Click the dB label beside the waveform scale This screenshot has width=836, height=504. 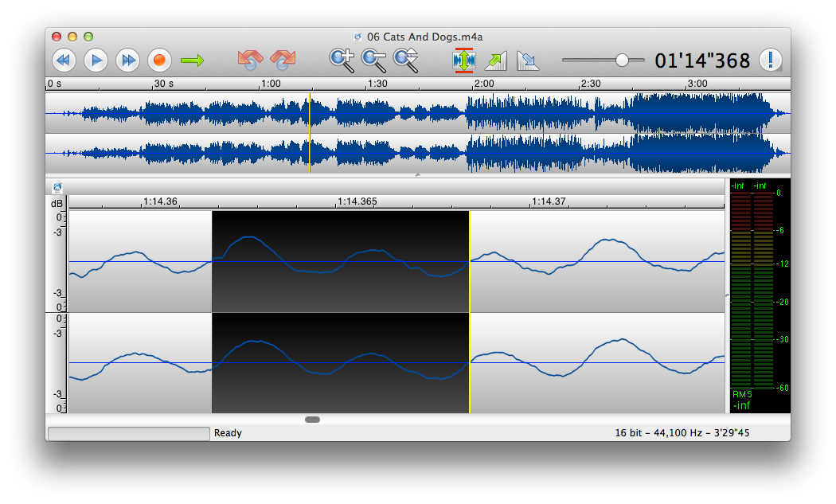click(57, 204)
